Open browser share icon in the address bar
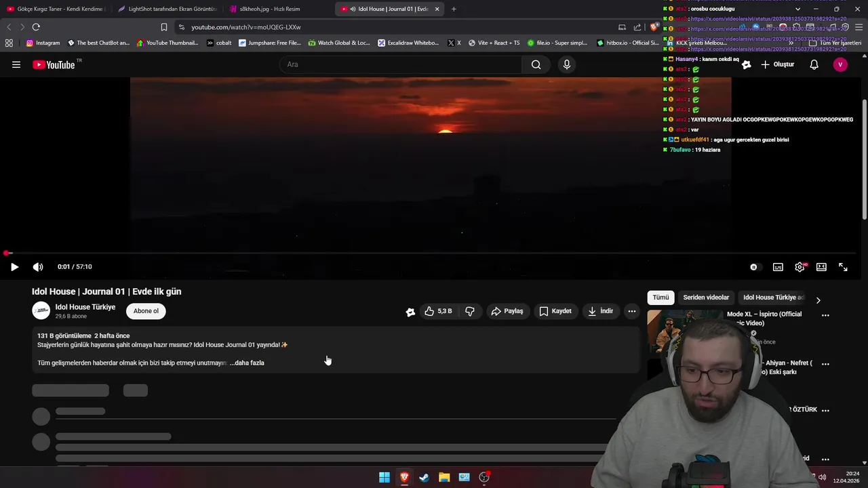Image resolution: width=868 pixels, height=488 pixels. [x=637, y=27]
